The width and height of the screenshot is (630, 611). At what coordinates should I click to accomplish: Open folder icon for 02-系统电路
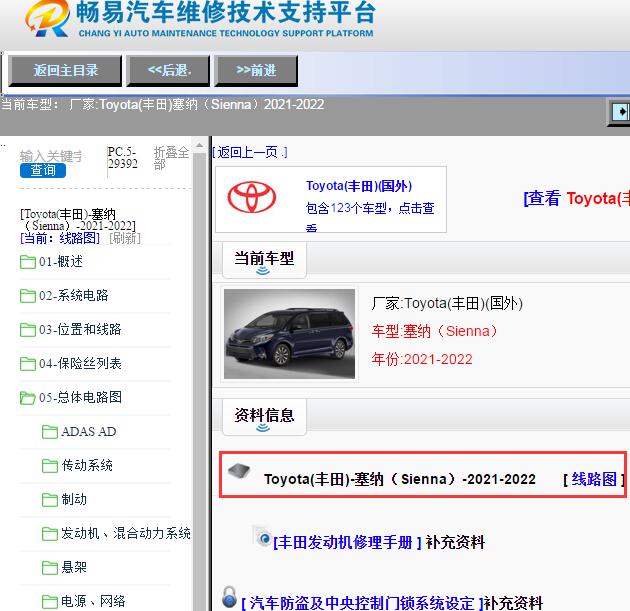(x=28, y=296)
